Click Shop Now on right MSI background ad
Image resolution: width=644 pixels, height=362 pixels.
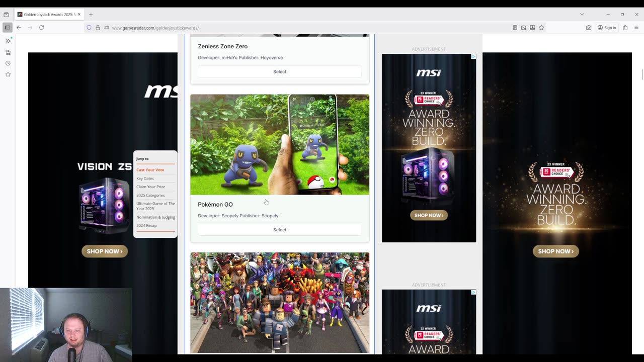click(556, 251)
